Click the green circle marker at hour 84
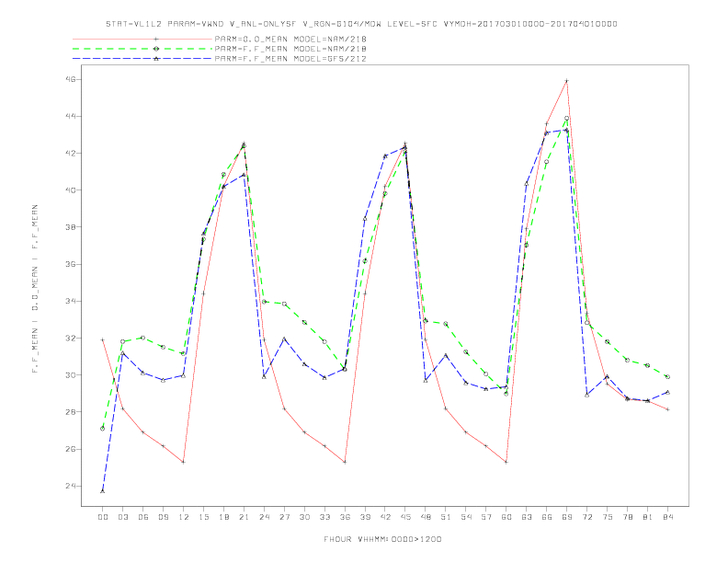Viewport: 728px width, 563px height. click(667, 377)
